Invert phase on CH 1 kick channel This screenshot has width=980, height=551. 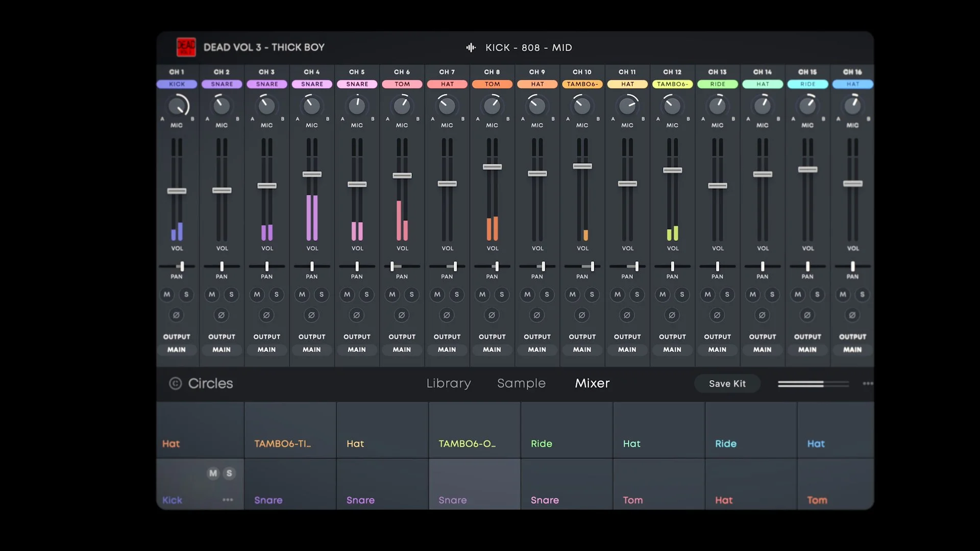176,315
